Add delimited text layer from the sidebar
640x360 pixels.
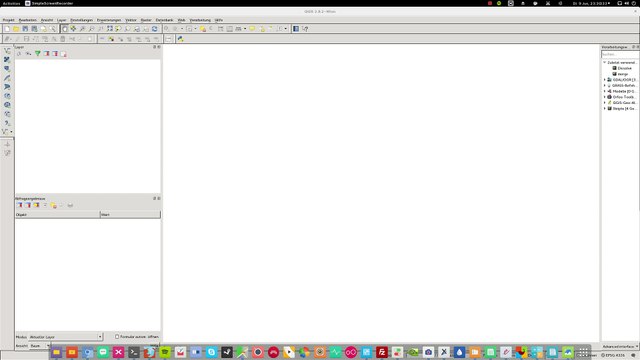click(x=7, y=123)
